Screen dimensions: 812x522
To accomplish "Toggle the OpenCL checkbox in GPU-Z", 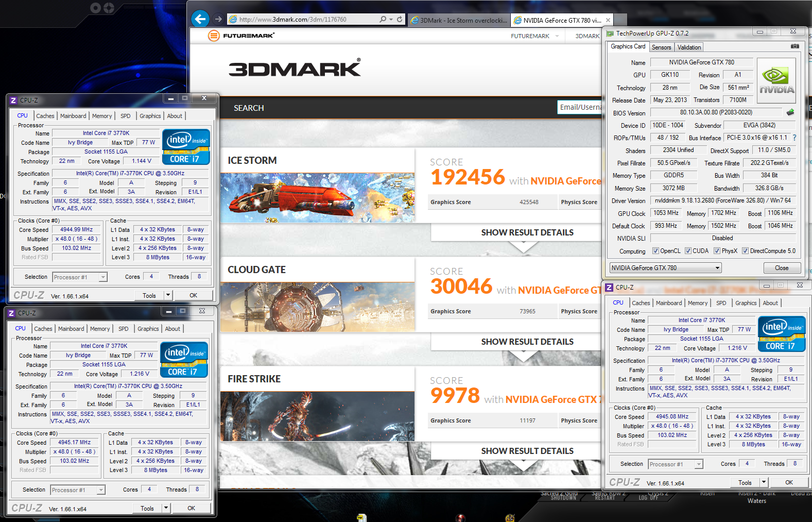I will [x=655, y=251].
